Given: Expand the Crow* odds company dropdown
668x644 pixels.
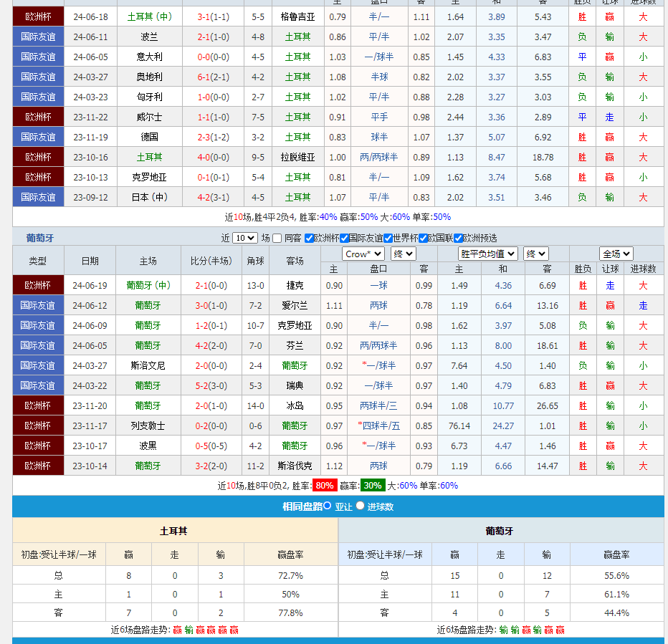Looking at the screenshot, I should pos(363,254).
